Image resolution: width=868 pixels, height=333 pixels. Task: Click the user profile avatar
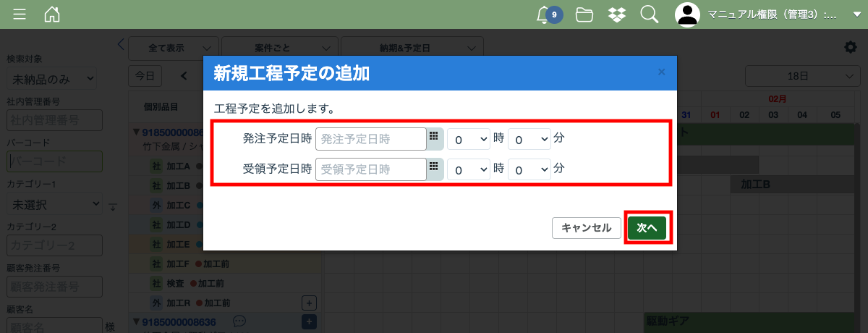tap(688, 14)
